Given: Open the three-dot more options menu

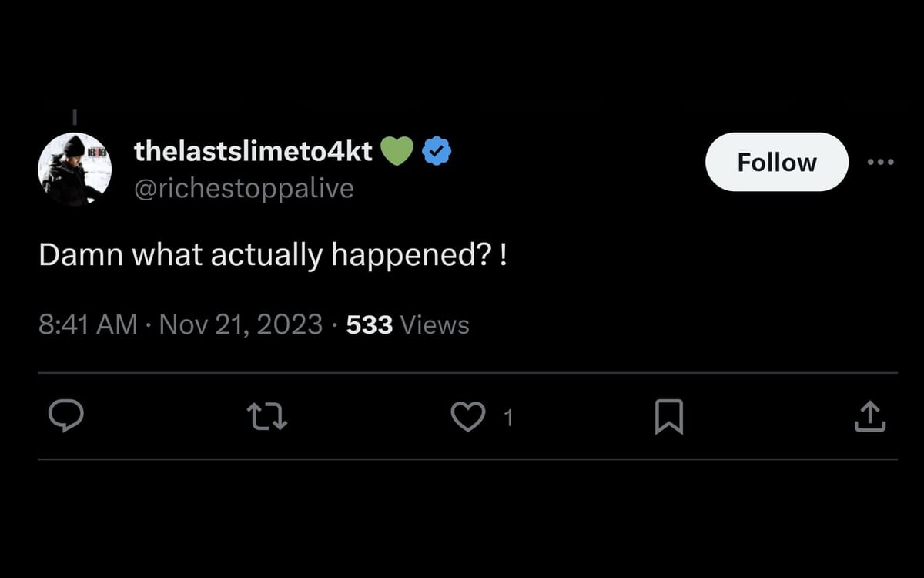Looking at the screenshot, I should (880, 162).
